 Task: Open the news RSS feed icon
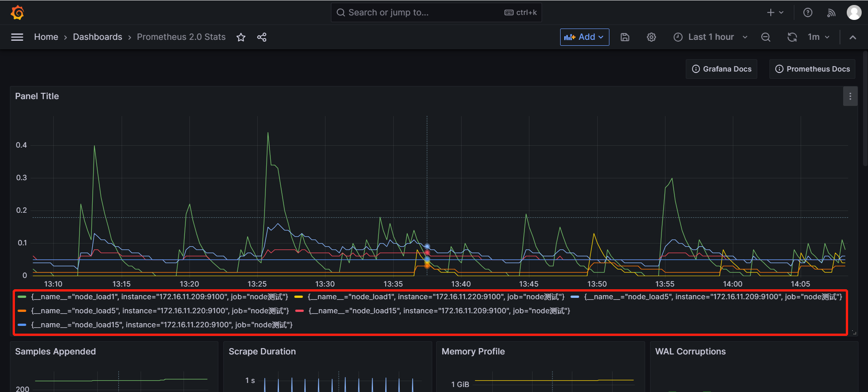click(831, 13)
